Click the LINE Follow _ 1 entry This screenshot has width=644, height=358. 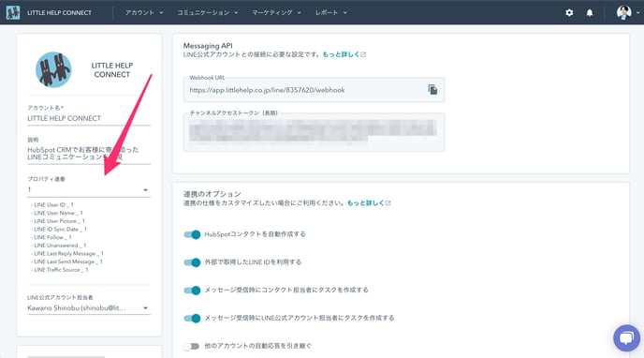click(x=51, y=237)
